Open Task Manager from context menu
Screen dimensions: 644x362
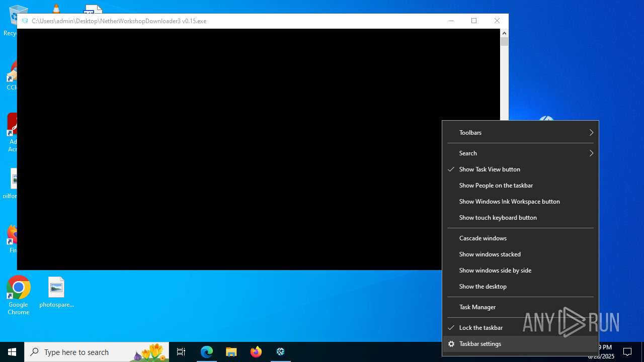pos(520,307)
